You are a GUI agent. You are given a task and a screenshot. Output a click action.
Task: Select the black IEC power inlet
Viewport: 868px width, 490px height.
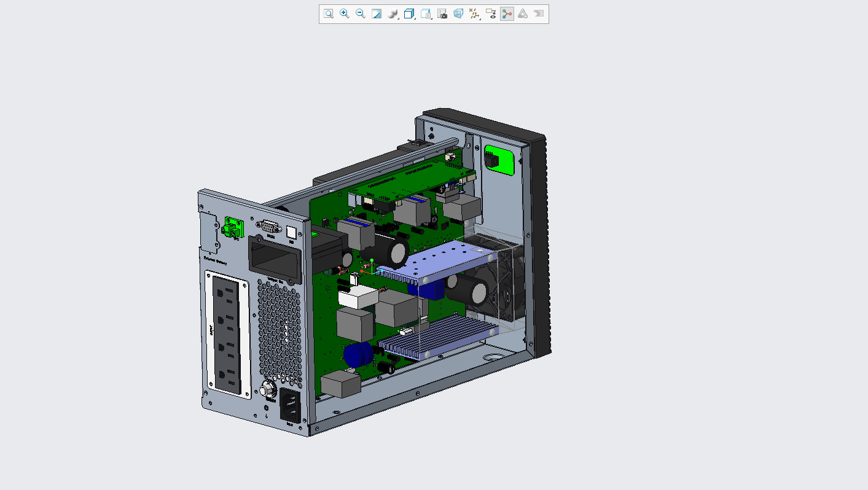(x=291, y=406)
